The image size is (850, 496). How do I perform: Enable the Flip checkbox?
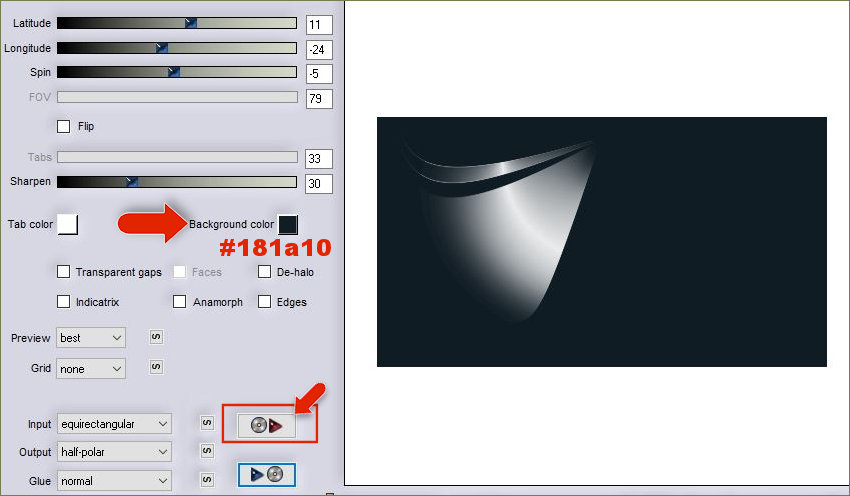pos(64,126)
